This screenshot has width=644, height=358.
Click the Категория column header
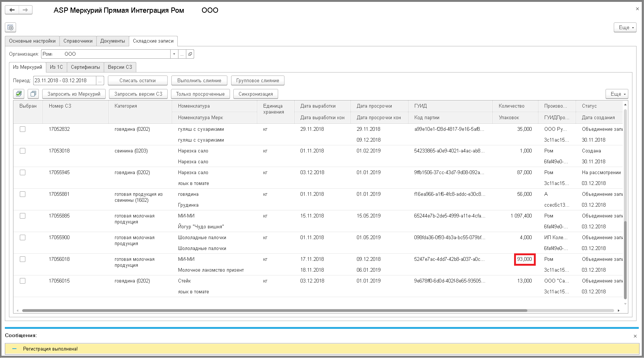point(140,112)
